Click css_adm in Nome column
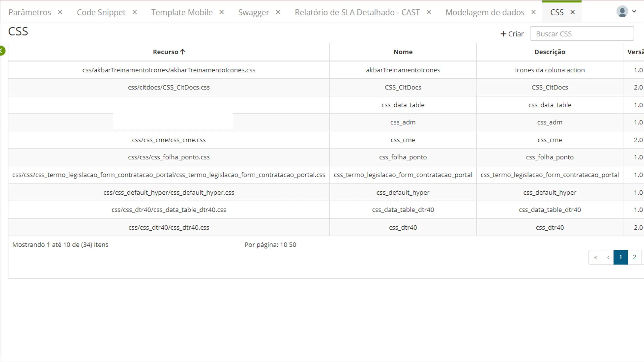Viewport: 644px width, 362px height. click(x=403, y=122)
